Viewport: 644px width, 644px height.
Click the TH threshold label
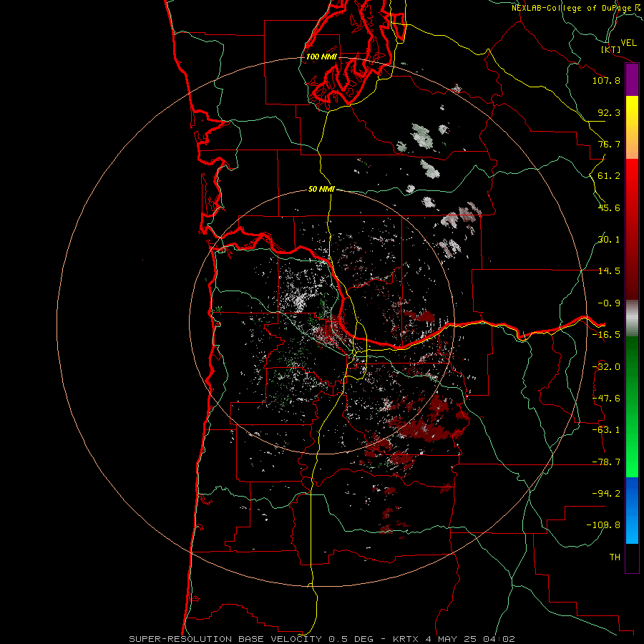(615, 557)
